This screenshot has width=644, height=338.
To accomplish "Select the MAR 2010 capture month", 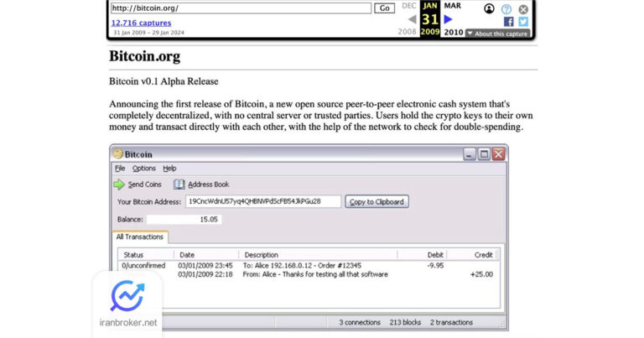I will [x=453, y=6].
